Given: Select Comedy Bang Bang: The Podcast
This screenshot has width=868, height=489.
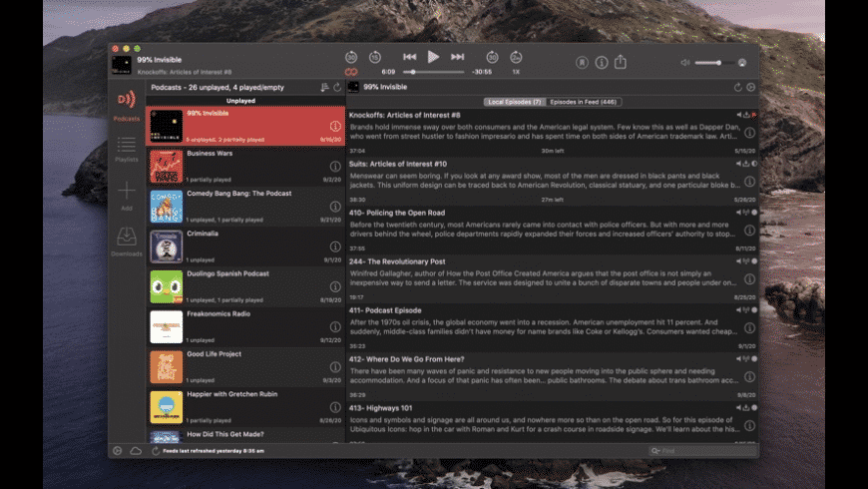Looking at the screenshot, I should 245,207.
